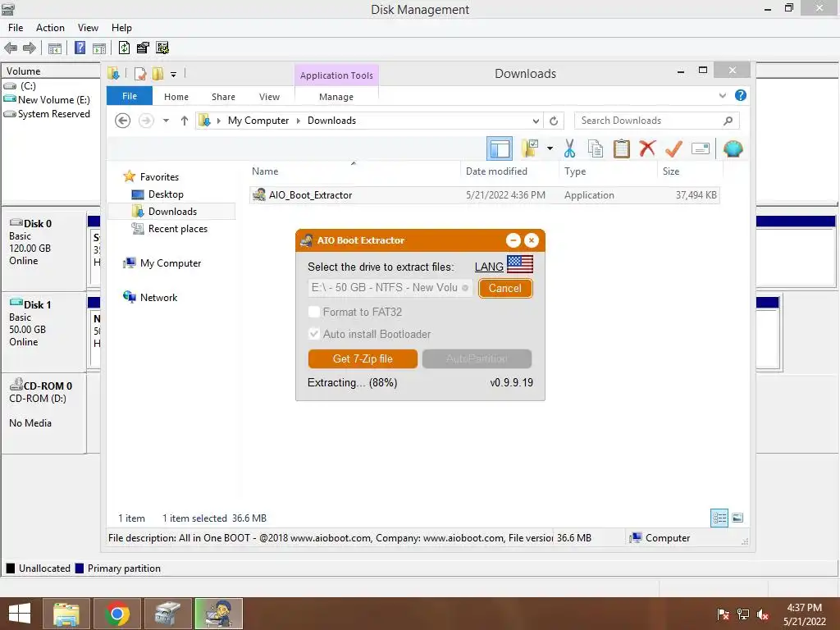Switch to large icons view in status bar
Screen dimensions: 840x630
point(737,518)
